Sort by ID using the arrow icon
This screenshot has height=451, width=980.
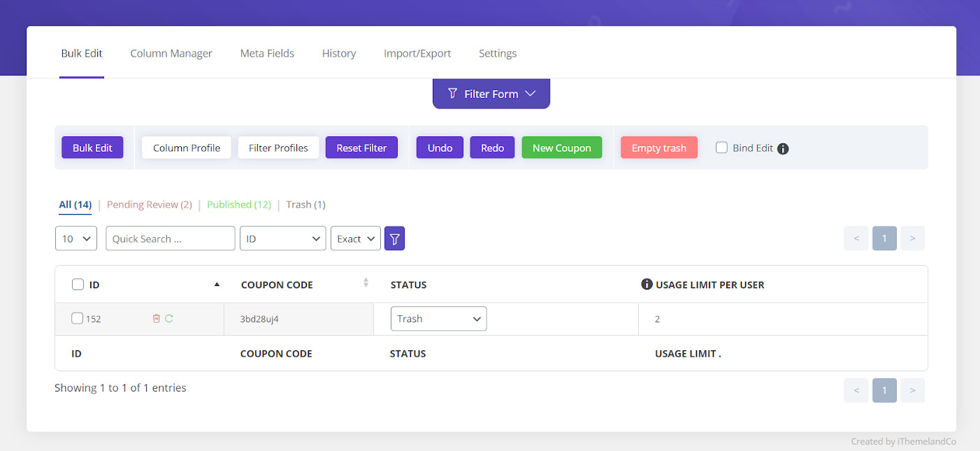coord(217,285)
